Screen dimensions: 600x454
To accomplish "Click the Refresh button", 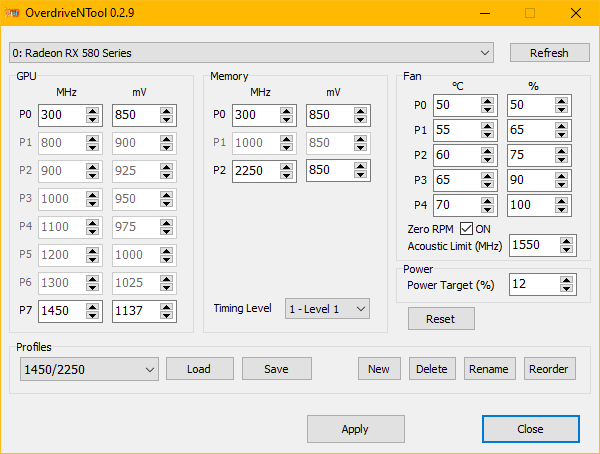I will click(x=549, y=53).
